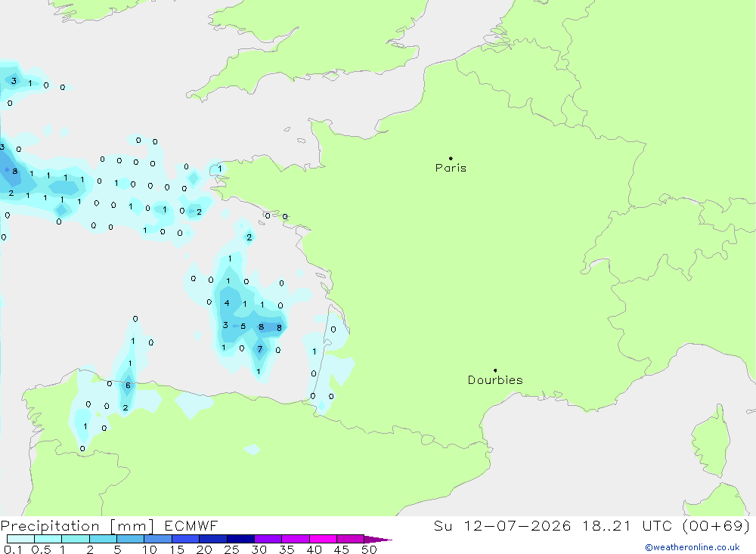This screenshot has width=756, height=554.
Task: Click the legend arrow tip above 50
Action: (378, 540)
